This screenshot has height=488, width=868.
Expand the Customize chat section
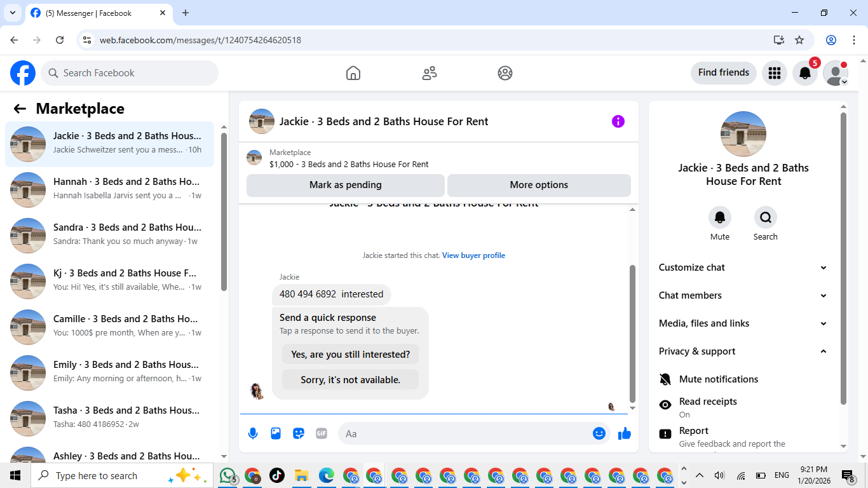(743, 268)
